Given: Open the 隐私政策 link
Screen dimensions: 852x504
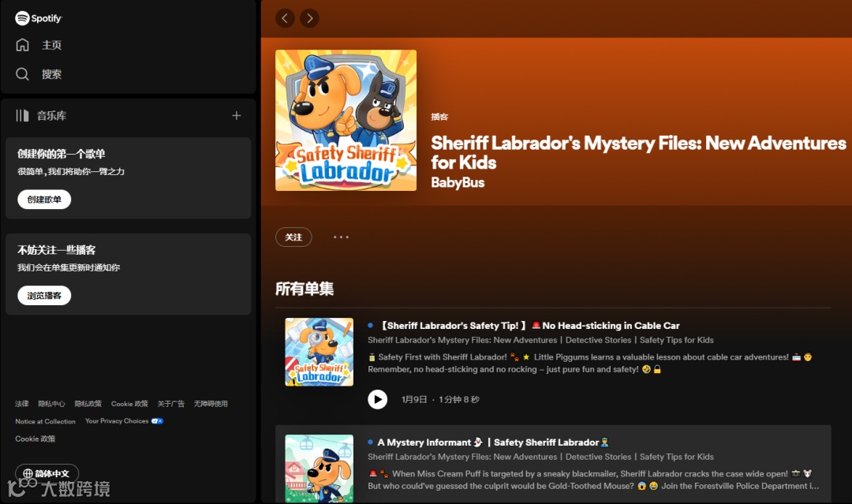Looking at the screenshot, I should [88, 404].
